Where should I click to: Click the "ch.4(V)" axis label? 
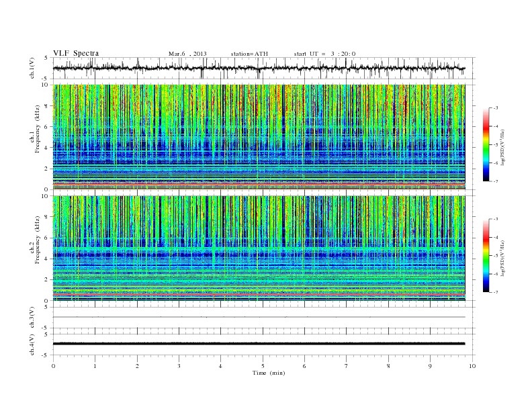pyautogui.click(x=32, y=345)
